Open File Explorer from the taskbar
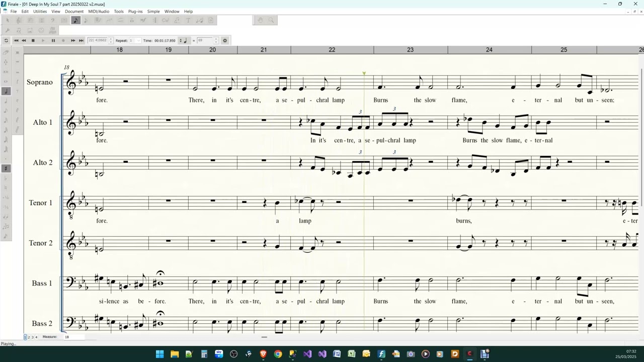This screenshot has width=644, height=362. tap(175, 354)
